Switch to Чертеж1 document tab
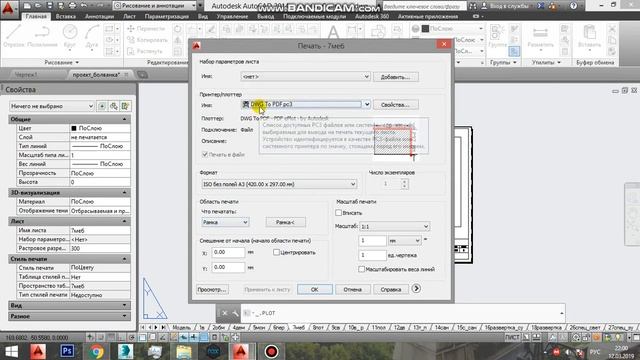This screenshot has height=360, width=640. point(26,75)
